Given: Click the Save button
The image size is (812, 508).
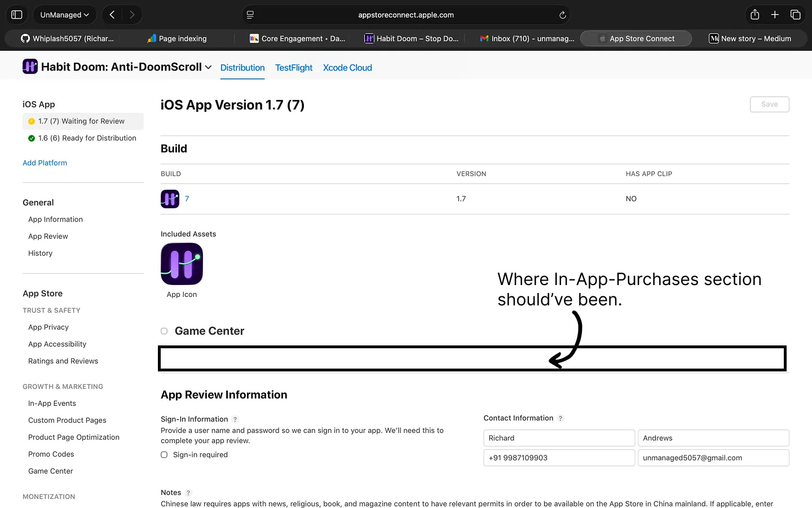Looking at the screenshot, I should pos(769,104).
